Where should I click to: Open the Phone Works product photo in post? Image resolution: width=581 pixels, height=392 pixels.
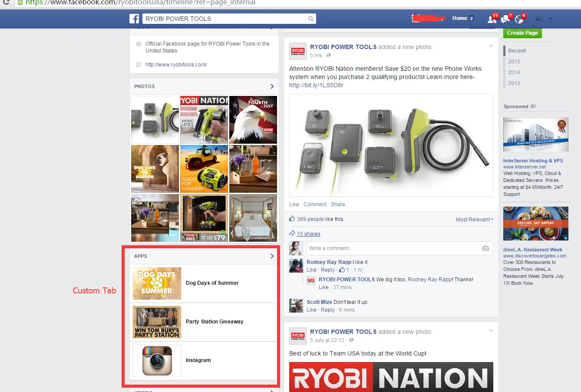point(391,145)
